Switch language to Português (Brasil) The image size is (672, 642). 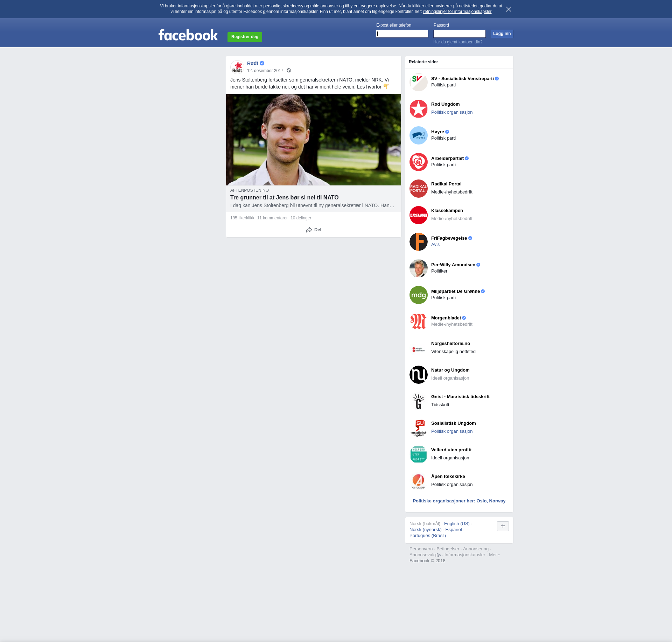[428, 536]
